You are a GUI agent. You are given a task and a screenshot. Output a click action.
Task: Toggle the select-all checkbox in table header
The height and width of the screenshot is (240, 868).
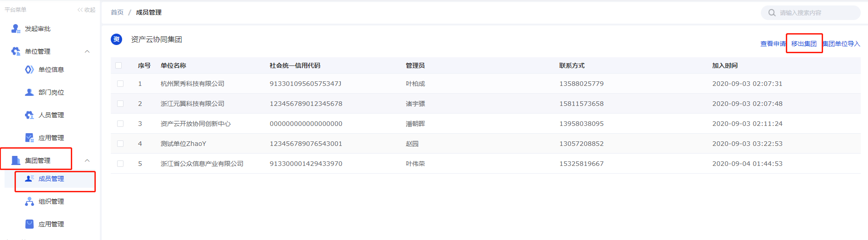pos(118,65)
